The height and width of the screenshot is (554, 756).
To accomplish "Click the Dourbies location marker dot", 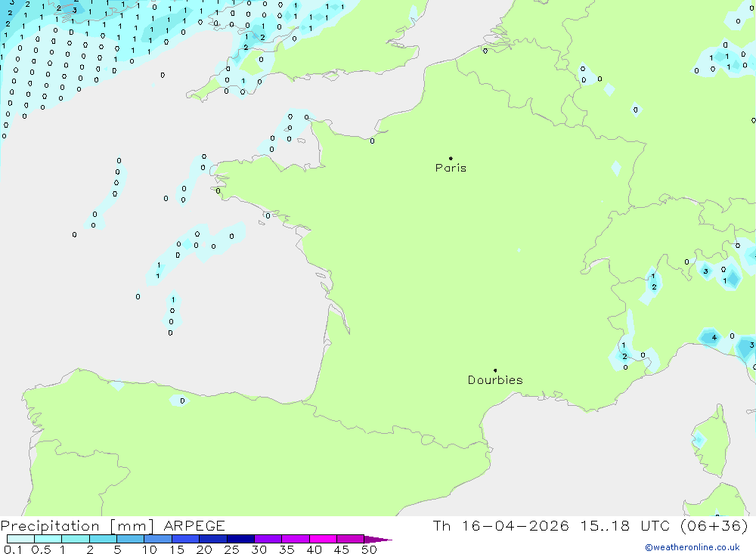I will [495, 370].
